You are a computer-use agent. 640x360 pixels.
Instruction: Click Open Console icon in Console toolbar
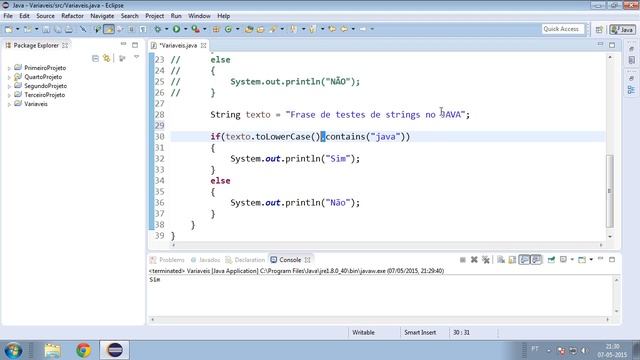click(582, 260)
